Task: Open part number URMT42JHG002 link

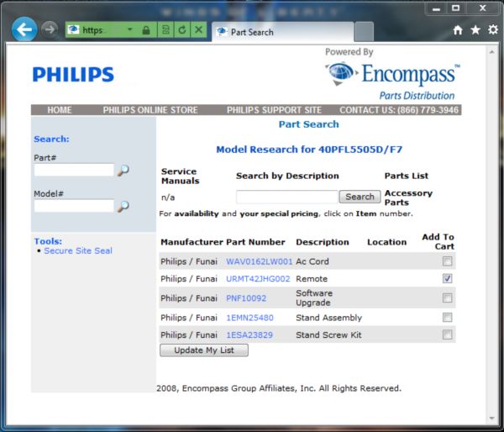Action: tap(258, 278)
